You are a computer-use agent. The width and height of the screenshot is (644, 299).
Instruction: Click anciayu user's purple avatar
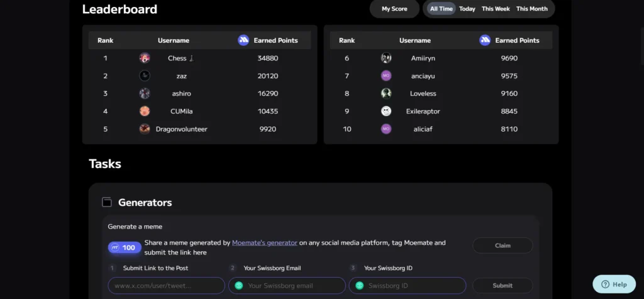point(386,76)
